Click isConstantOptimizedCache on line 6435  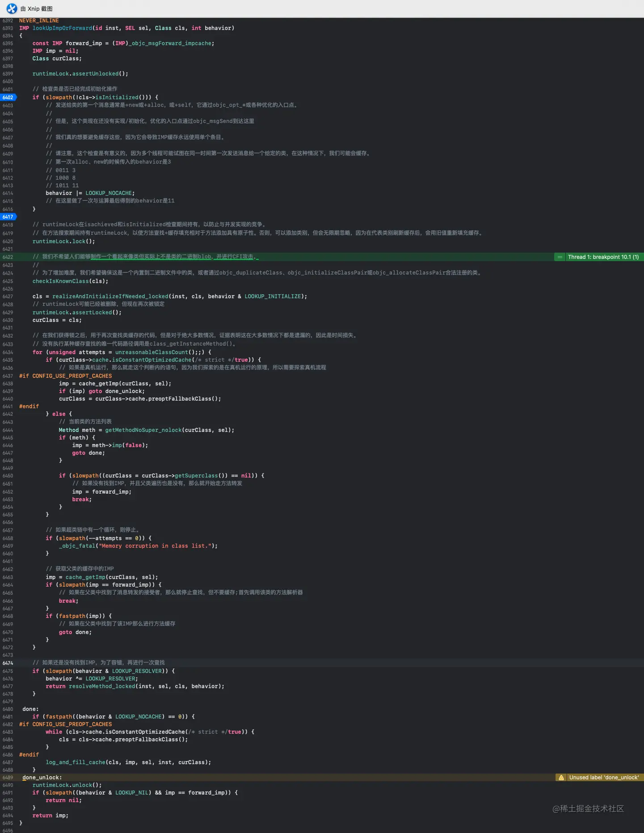pyautogui.click(x=152, y=360)
